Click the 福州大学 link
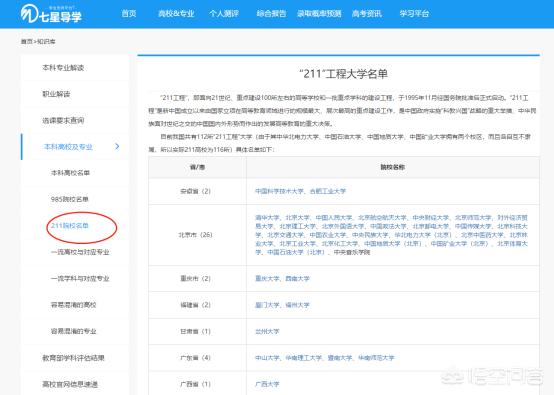 click(297, 305)
